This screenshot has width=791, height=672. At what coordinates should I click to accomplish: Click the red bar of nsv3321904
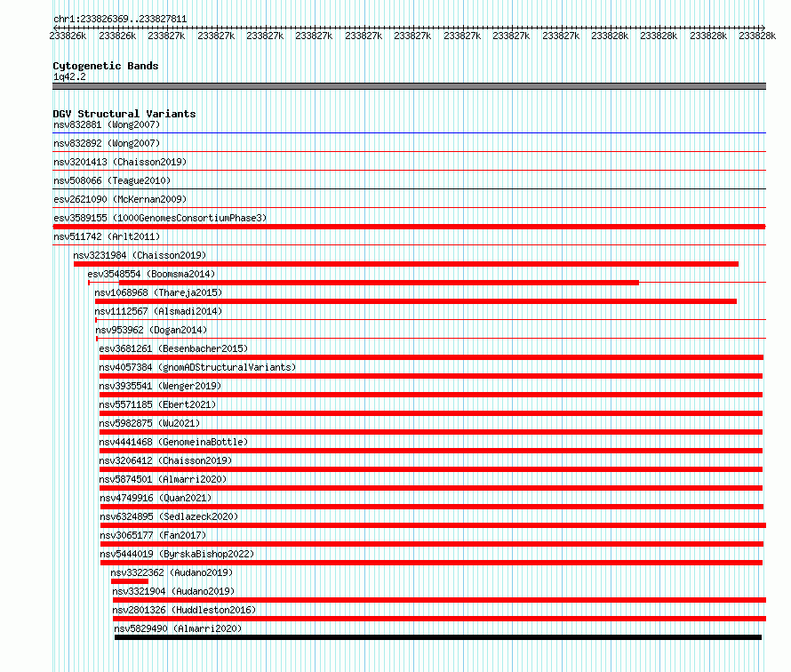point(439,600)
